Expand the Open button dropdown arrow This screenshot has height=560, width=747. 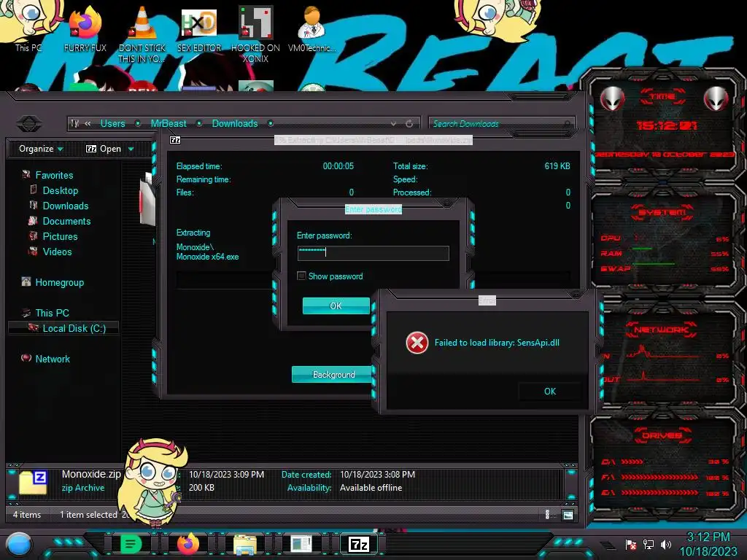[x=131, y=149]
